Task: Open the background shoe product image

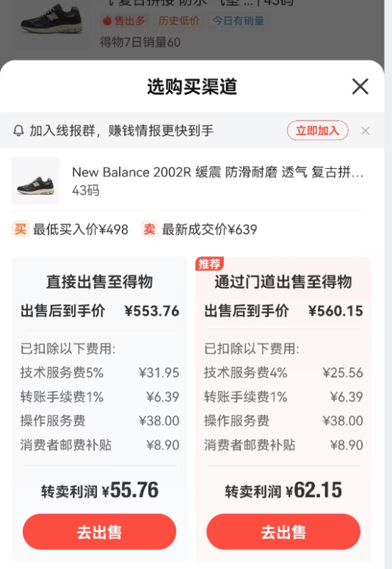Action: coord(51,19)
